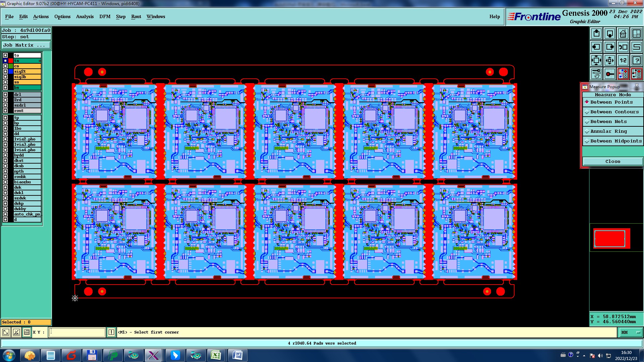The height and width of the screenshot is (362, 644).
Task: Select Annular Ring measure mode
Action: coord(608,131)
